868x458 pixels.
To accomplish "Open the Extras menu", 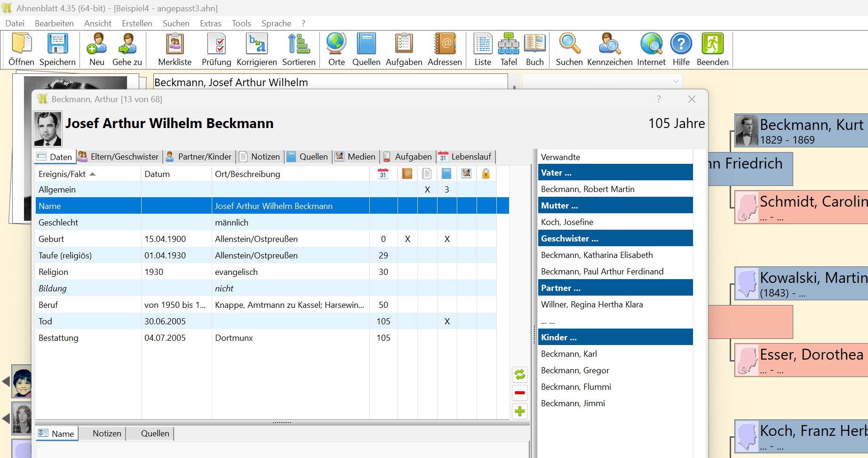I will click(x=210, y=24).
